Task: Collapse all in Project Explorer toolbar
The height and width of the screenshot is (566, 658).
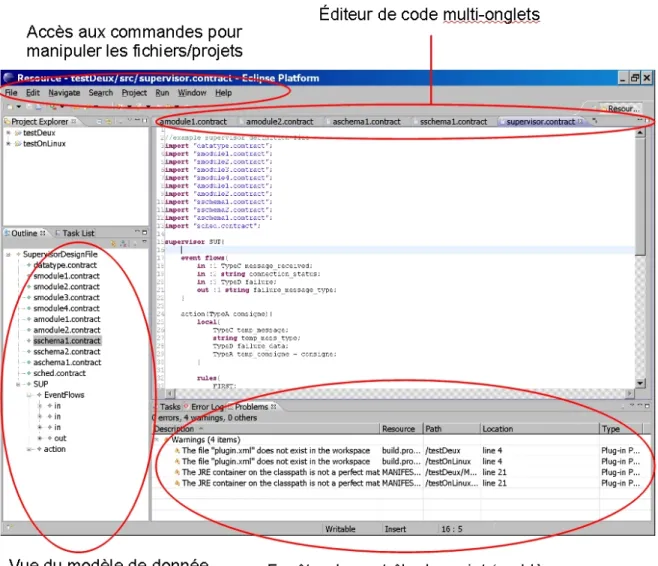Action: [99, 121]
